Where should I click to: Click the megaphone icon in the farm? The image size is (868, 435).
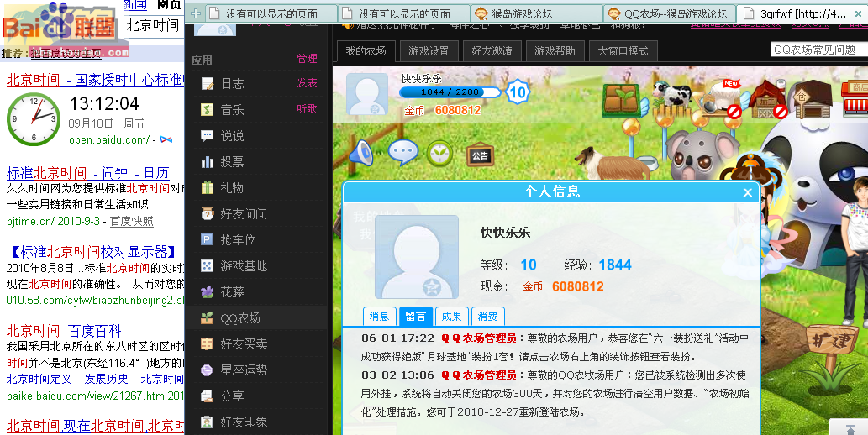pyautogui.click(x=361, y=153)
